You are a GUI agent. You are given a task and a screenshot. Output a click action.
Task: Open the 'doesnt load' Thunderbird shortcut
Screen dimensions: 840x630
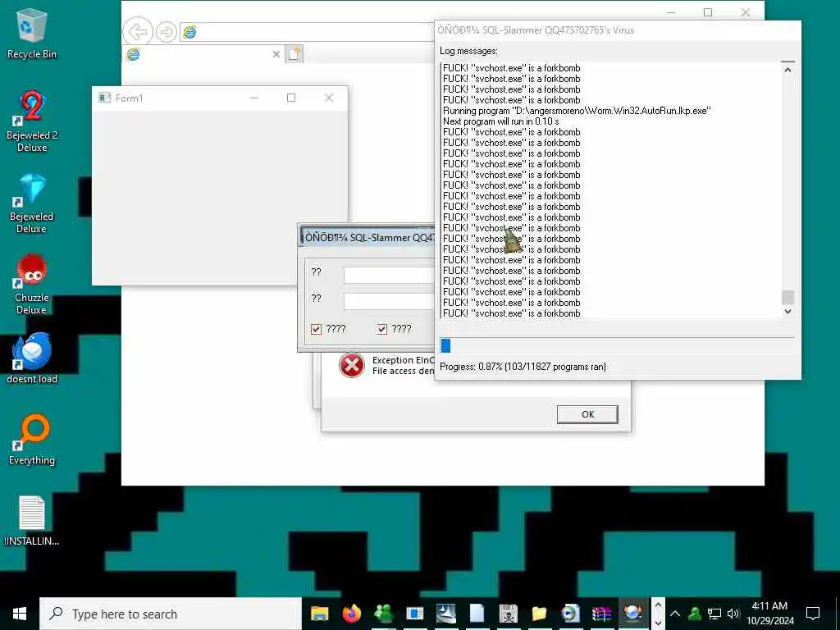click(32, 358)
